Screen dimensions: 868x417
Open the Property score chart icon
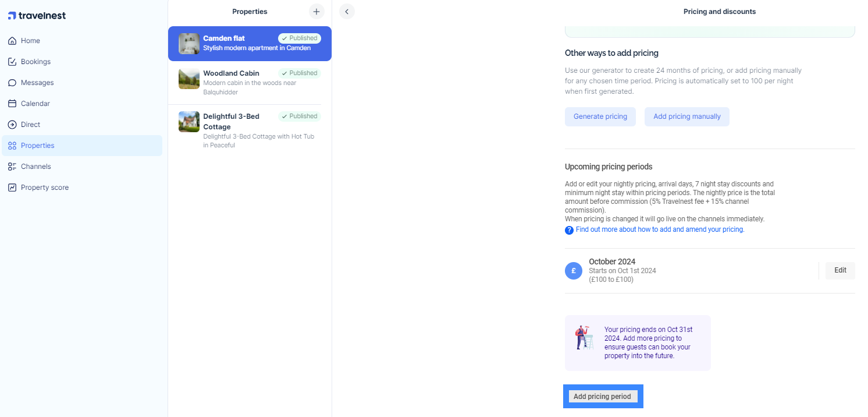point(12,188)
